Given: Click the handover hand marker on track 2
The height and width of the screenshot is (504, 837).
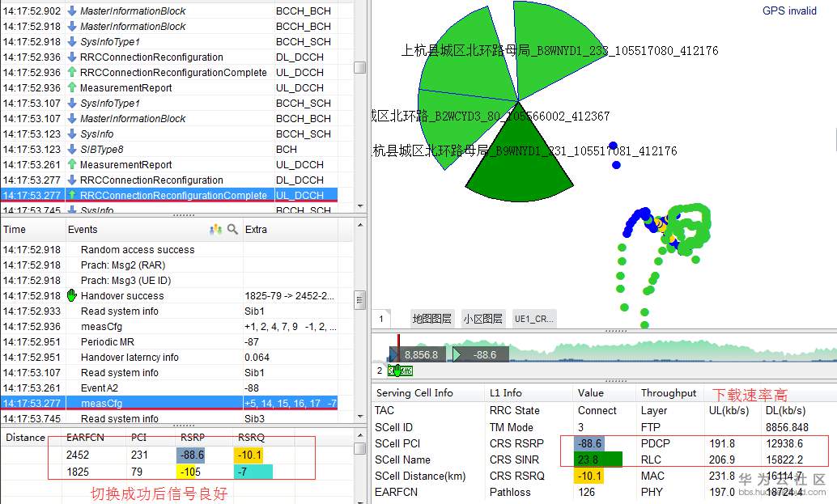Looking at the screenshot, I should tap(397, 371).
